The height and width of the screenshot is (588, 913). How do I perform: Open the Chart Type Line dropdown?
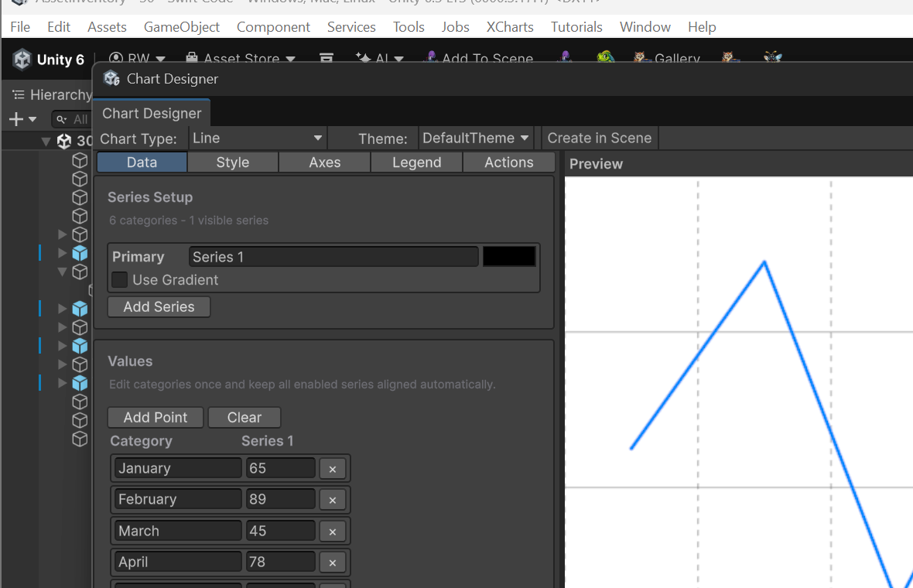(257, 138)
